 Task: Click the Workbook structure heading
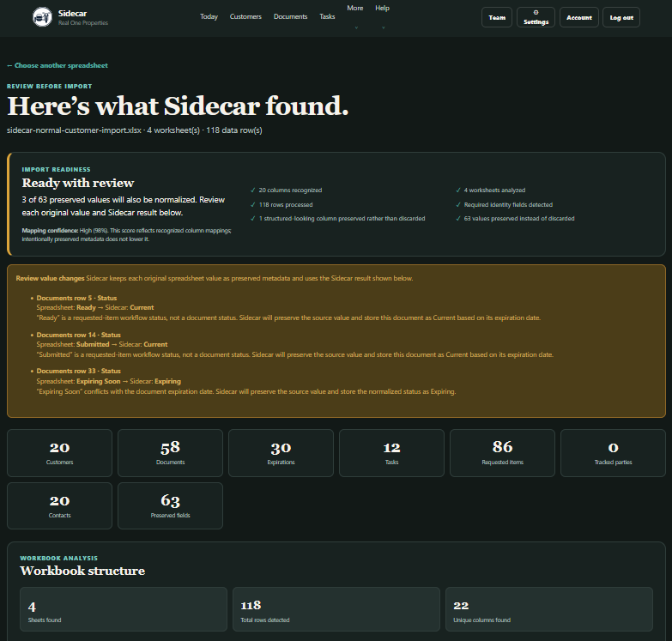click(x=82, y=571)
